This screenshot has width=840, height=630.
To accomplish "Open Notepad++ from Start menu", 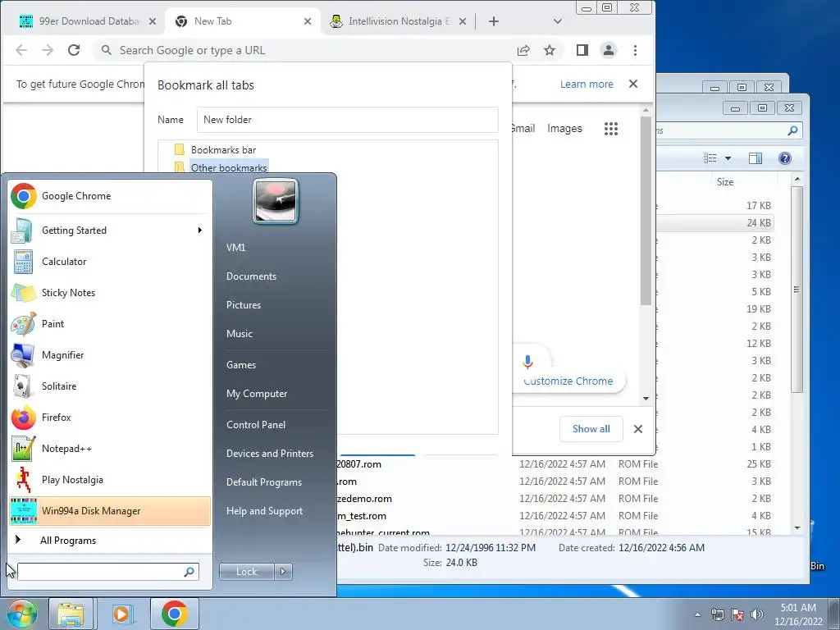I will (110, 449).
